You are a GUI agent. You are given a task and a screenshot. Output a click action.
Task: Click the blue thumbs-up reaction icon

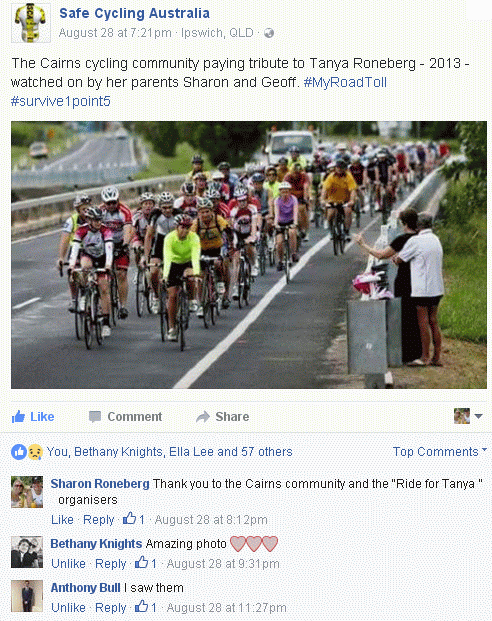[19, 452]
